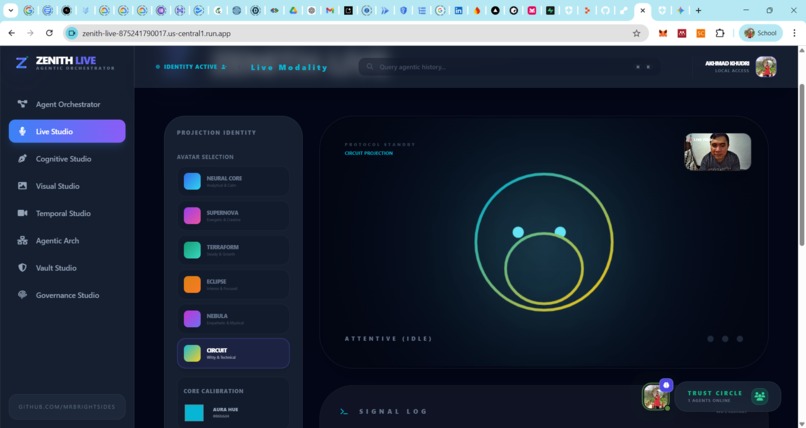Click the Core Calibration heading

[213, 391]
